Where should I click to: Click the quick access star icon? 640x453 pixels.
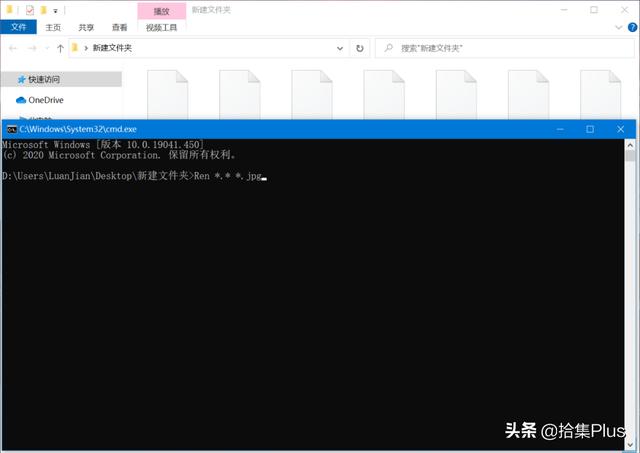pos(20,79)
